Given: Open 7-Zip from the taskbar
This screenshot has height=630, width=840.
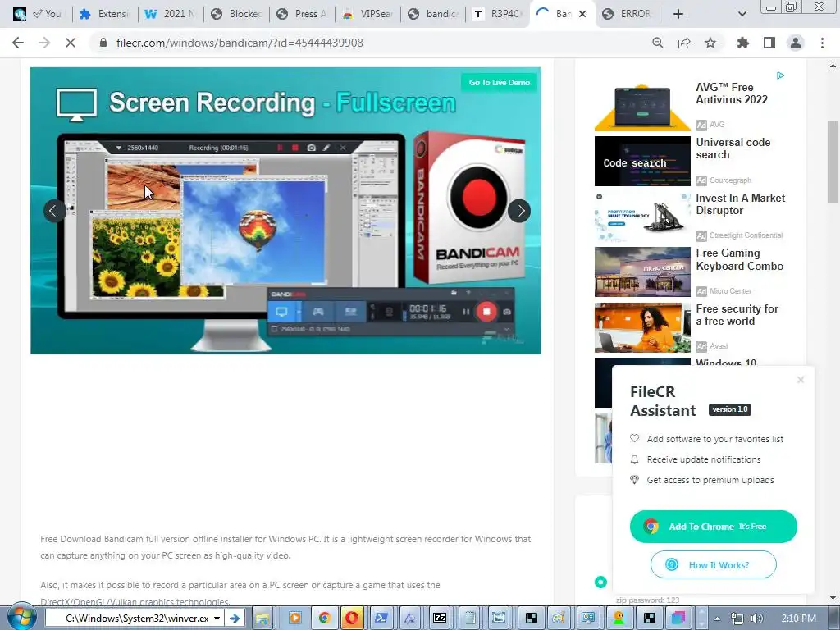Looking at the screenshot, I should (x=440, y=619).
